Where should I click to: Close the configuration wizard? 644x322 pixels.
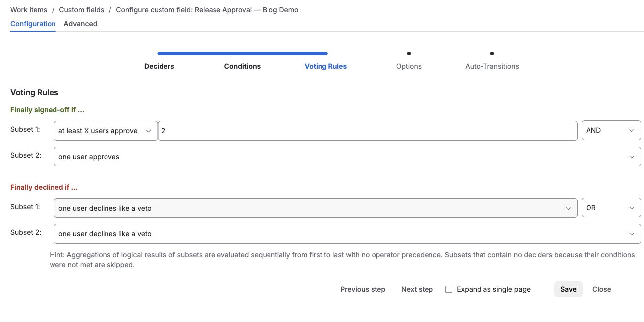pyautogui.click(x=602, y=289)
